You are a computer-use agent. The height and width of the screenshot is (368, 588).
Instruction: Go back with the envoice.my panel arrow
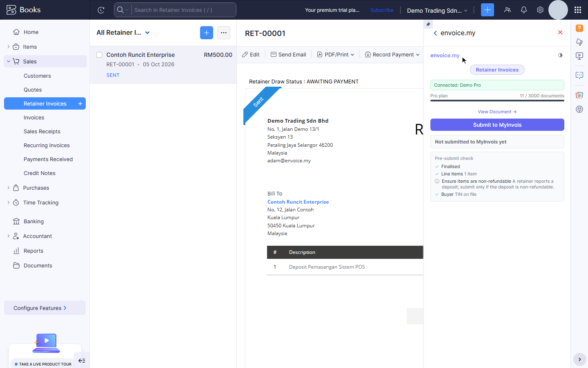[x=435, y=33]
